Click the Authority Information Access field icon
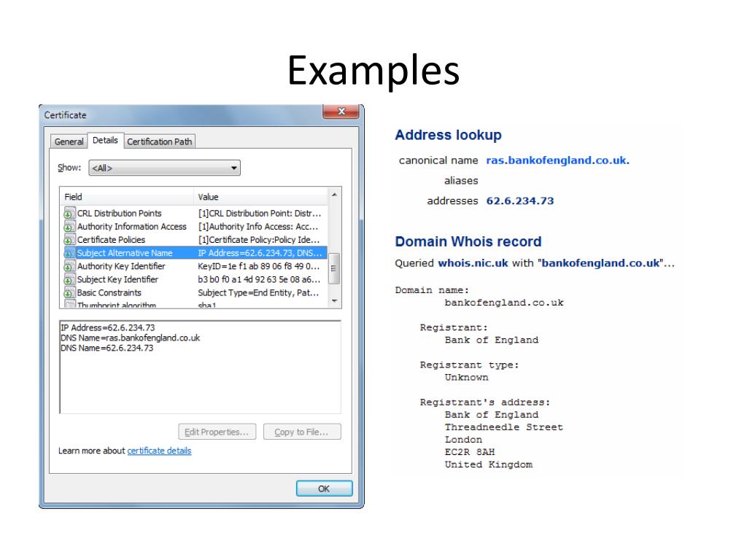This screenshot has width=747, height=560. (69, 227)
